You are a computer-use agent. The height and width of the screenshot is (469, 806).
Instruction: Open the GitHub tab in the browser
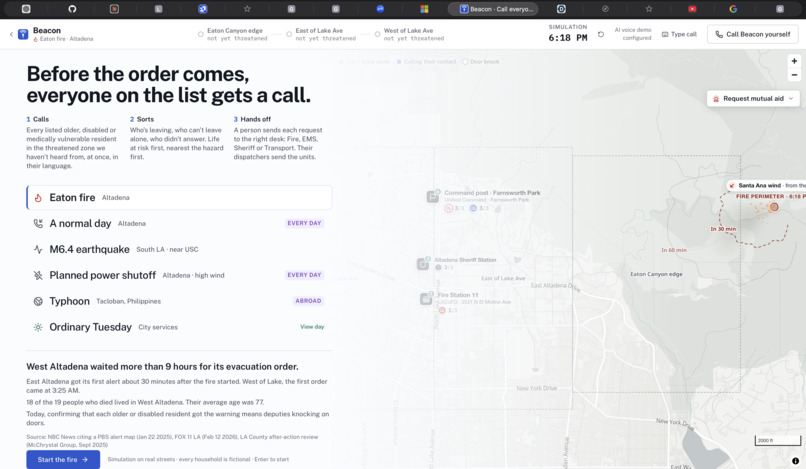72,9
